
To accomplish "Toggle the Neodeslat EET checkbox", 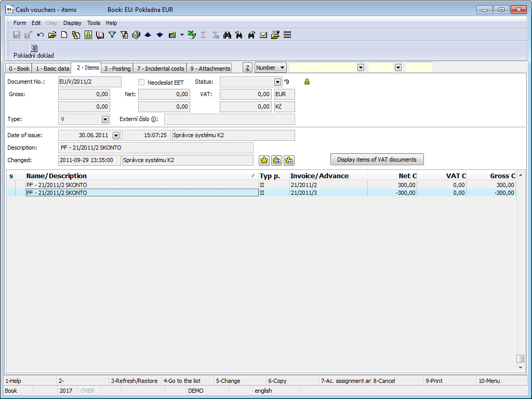I will [x=141, y=82].
